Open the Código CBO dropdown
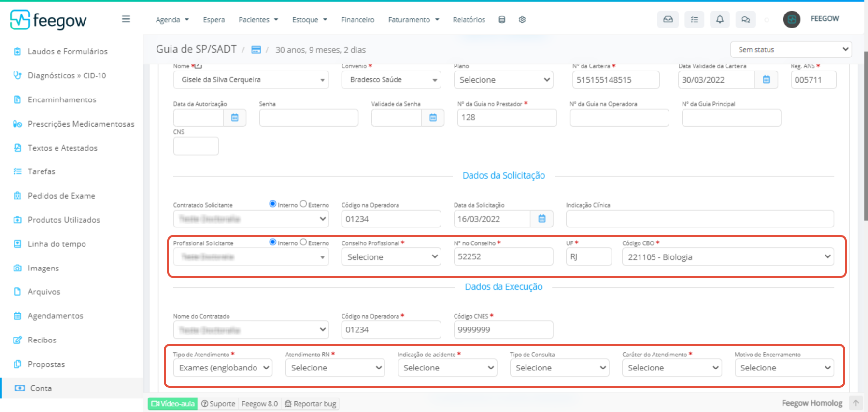The image size is (868, 412). [x=728, y=257]
